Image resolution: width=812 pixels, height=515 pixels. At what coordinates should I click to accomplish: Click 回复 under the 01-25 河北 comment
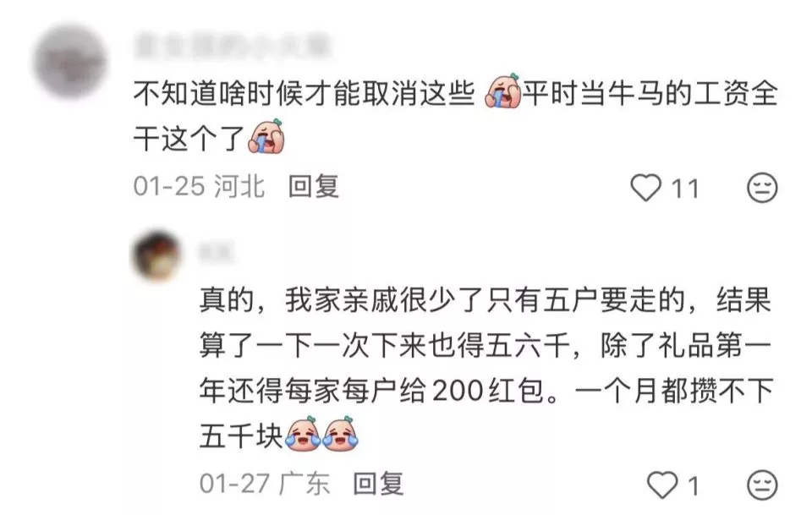(313, 186)
